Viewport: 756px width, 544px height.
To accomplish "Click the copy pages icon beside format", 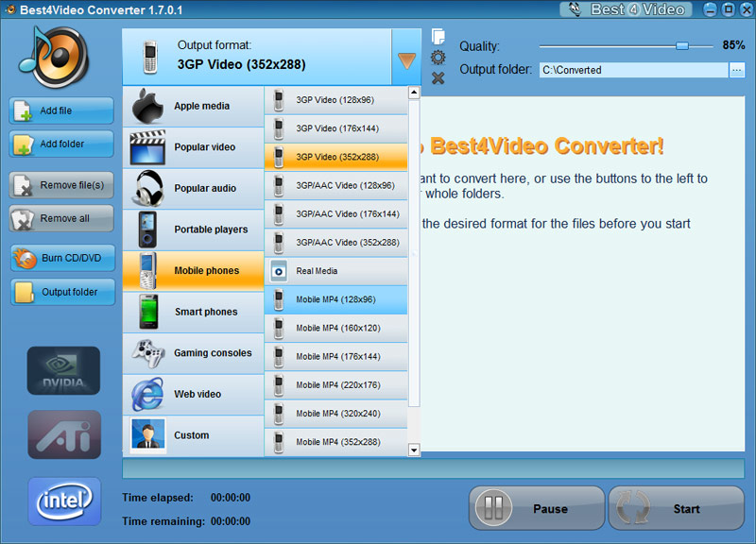I will pos(438,37).
